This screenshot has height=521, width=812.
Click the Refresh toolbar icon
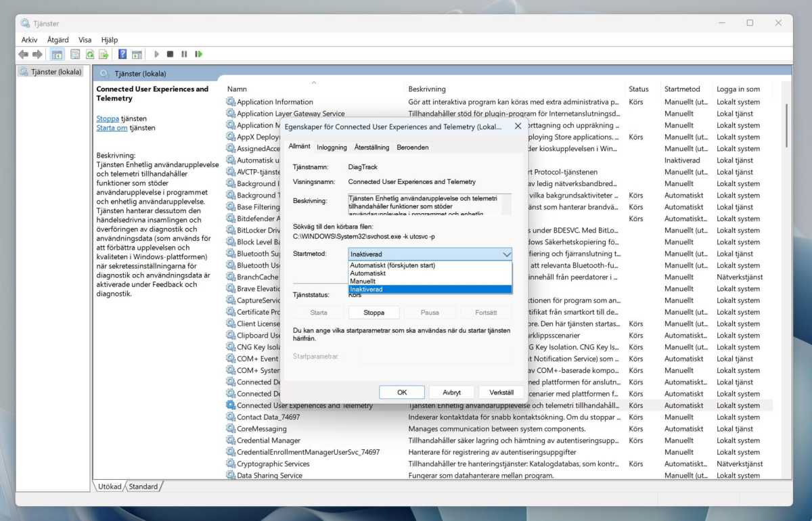(89, 54)
